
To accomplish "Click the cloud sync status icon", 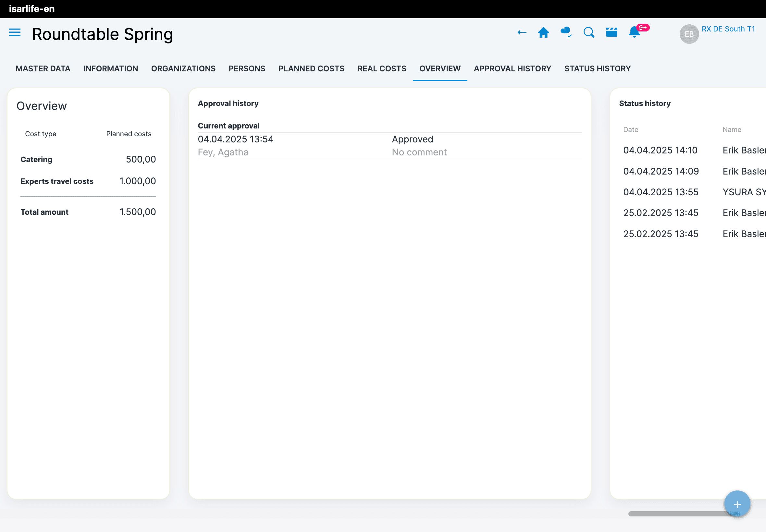I will pos(566,33).
